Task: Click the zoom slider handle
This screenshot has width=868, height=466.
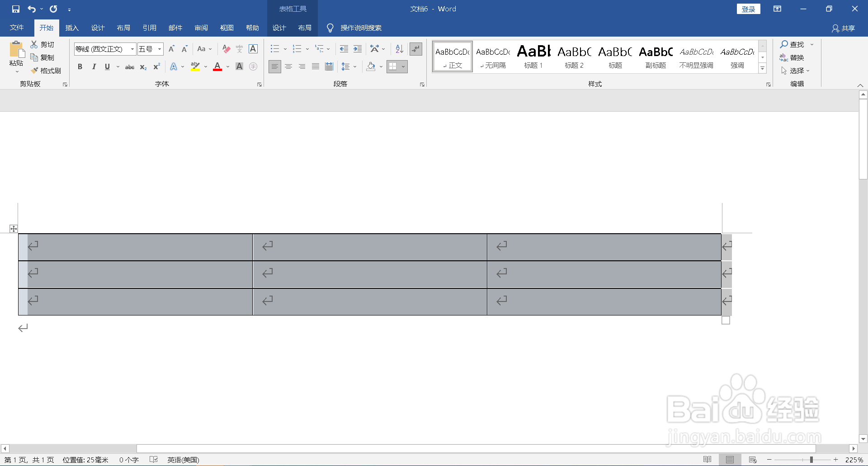Action: click(811, 460)
